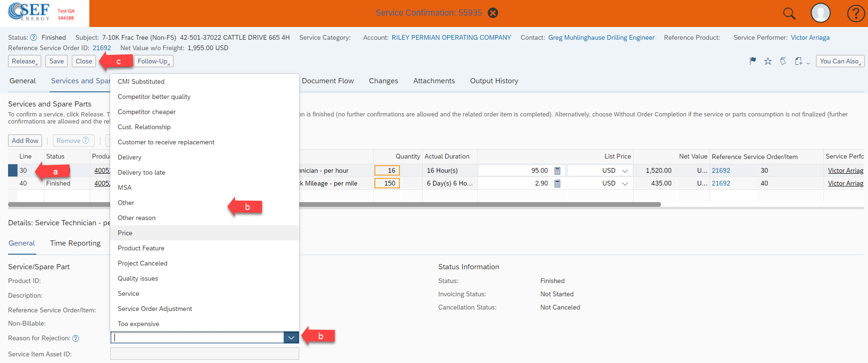Select Delivery too late option

[x=205, y=172]
